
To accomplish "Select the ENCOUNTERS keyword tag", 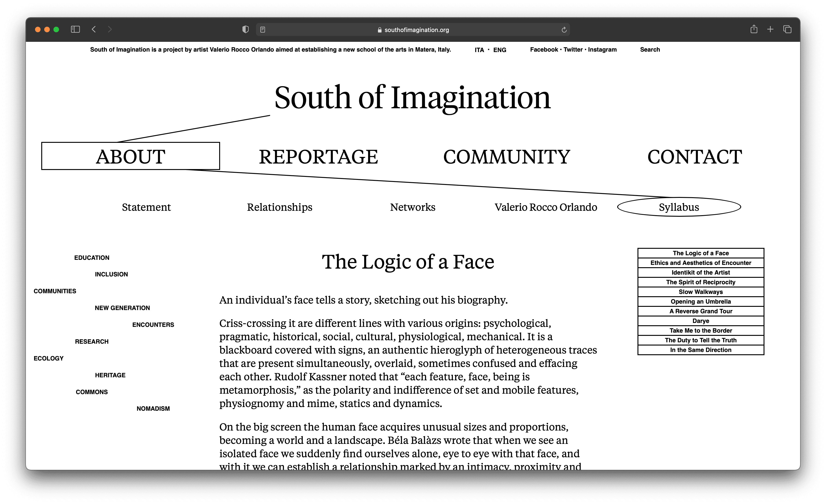I will tap(153, 325).
